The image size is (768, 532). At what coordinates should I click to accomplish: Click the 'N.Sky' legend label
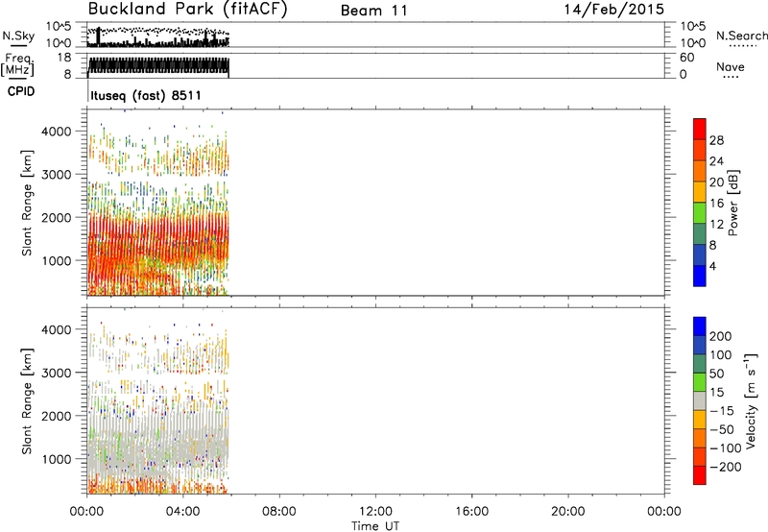click(x=18, y=36)
